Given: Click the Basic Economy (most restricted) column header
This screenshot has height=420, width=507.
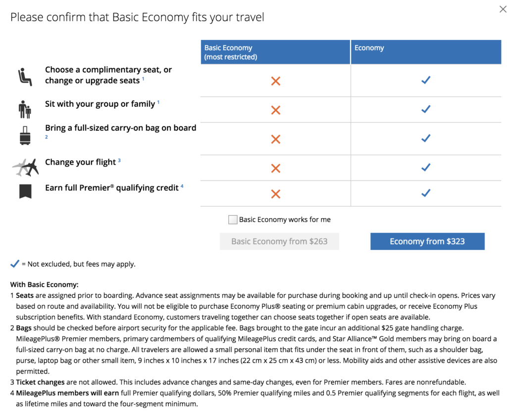Looking at the screenshot, I should 275,52.
